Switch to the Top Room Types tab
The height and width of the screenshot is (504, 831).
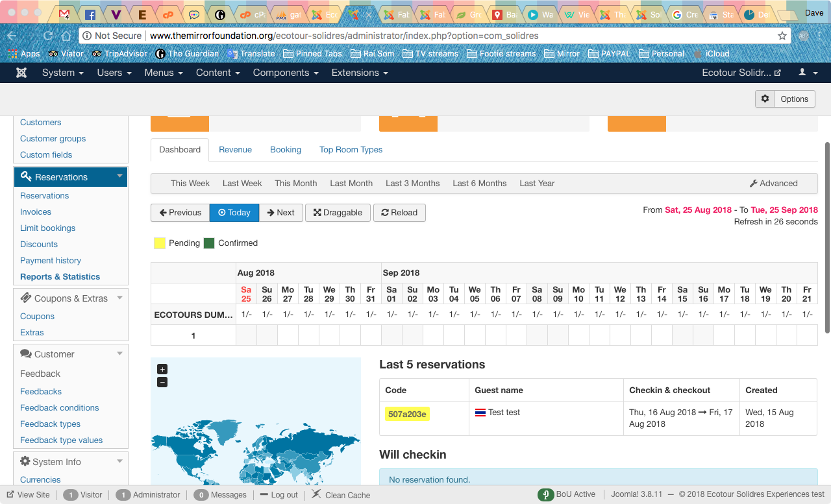351,150
